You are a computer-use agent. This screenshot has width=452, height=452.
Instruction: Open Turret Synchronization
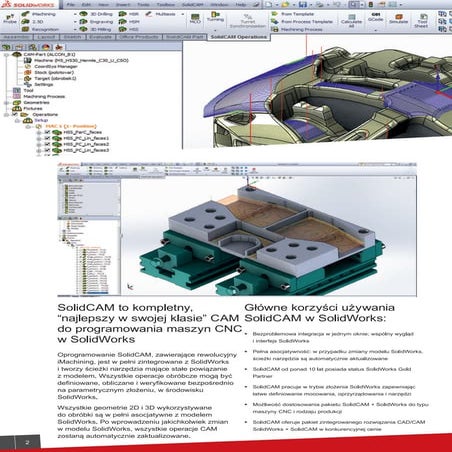[248, 21]
